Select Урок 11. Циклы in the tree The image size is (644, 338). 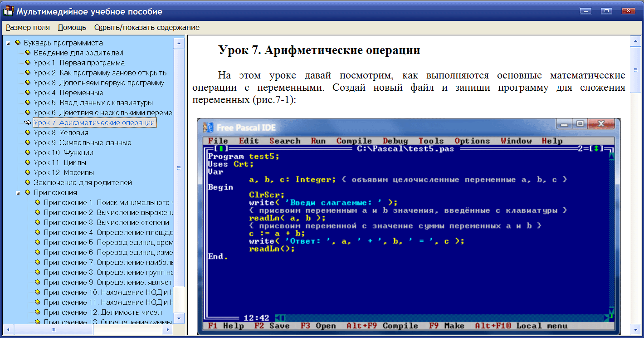[59, 162]
